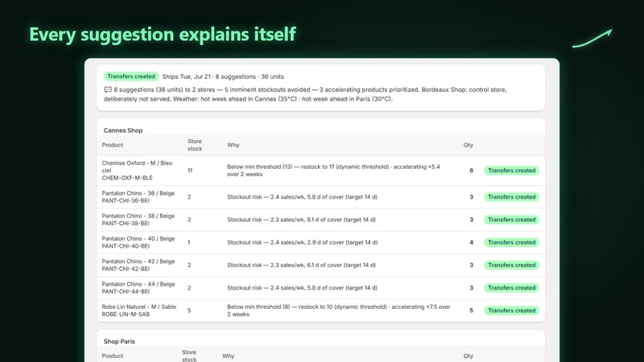The width and height of the screenshot is (644, 362).
Task: Click the Qty column header in Cannes table
Action: coord(469,145)
